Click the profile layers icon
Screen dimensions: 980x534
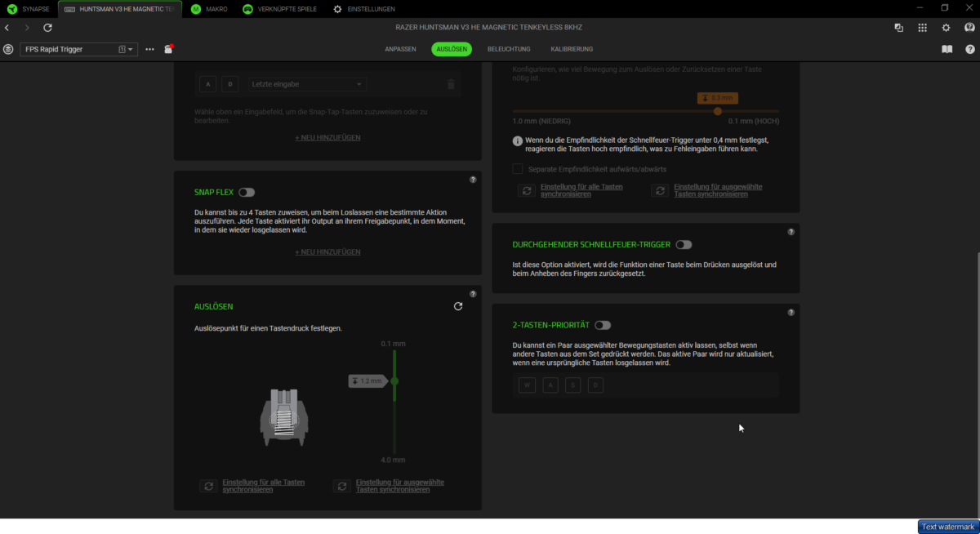8,49
